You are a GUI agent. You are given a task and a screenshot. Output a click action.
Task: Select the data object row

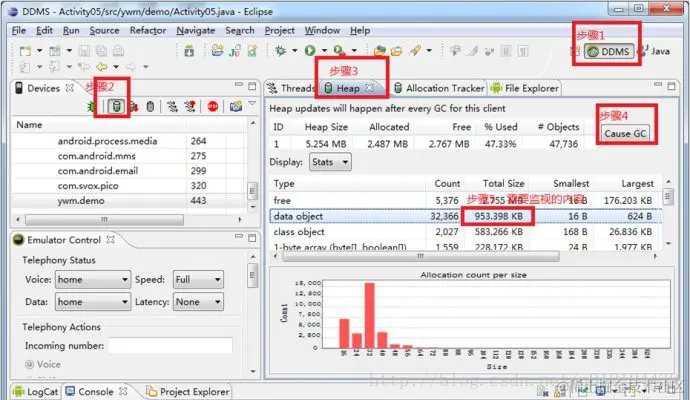click(466, 216)
